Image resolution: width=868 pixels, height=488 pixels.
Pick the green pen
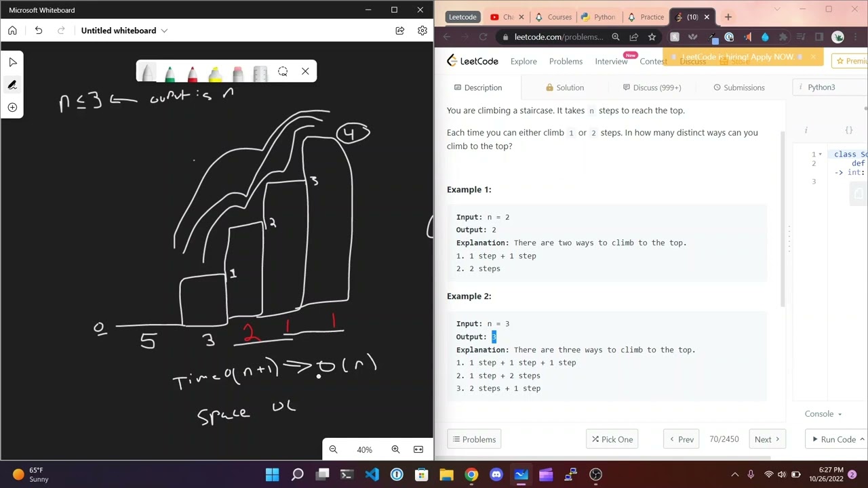coord(170,73)
